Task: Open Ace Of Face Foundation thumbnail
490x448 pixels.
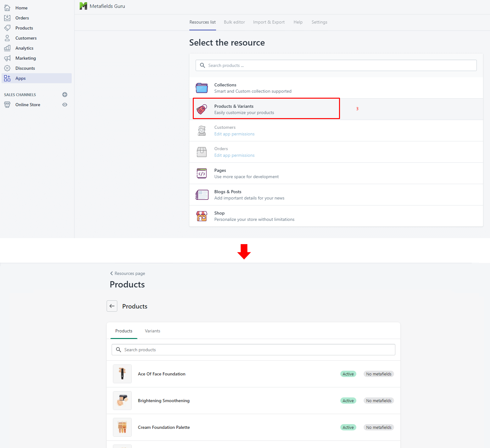Action: click(122, 374)
